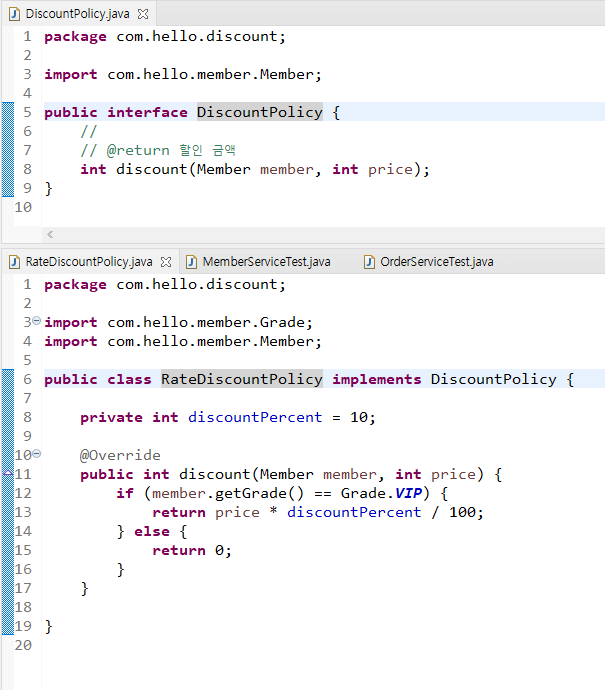Close the RateDiscountPolicy.java tab
Viewport: 605px width, 690px height.
166,262
